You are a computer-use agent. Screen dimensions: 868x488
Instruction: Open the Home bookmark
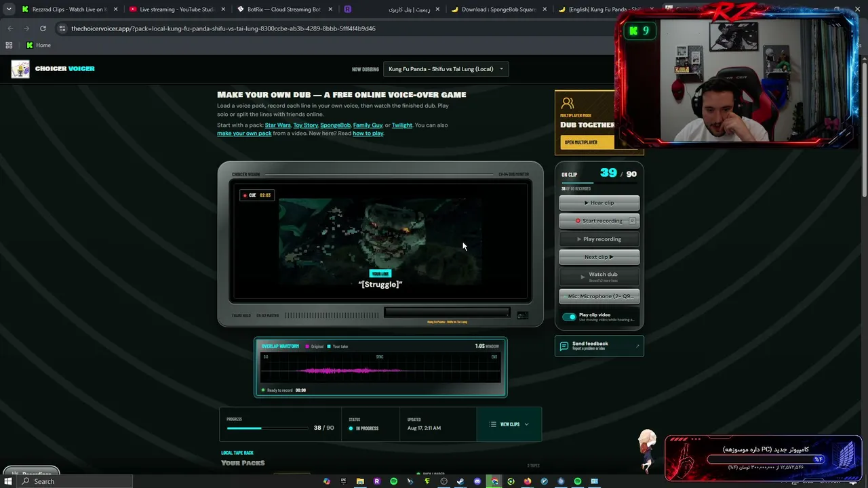pos(39,45)
